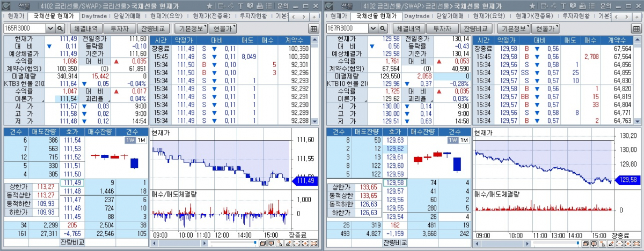
Task: Open grid layout icon in left window
Action: click(x=313, y=28)
